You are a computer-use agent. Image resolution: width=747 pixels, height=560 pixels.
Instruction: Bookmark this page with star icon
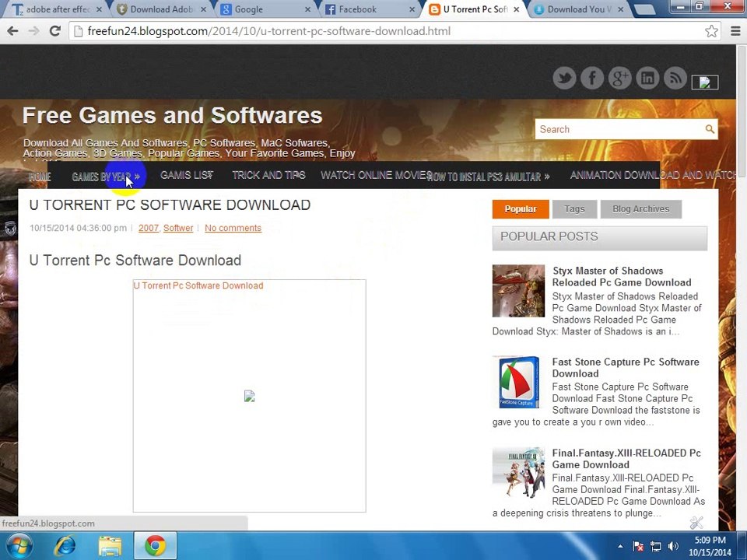(x=711, y=31)
